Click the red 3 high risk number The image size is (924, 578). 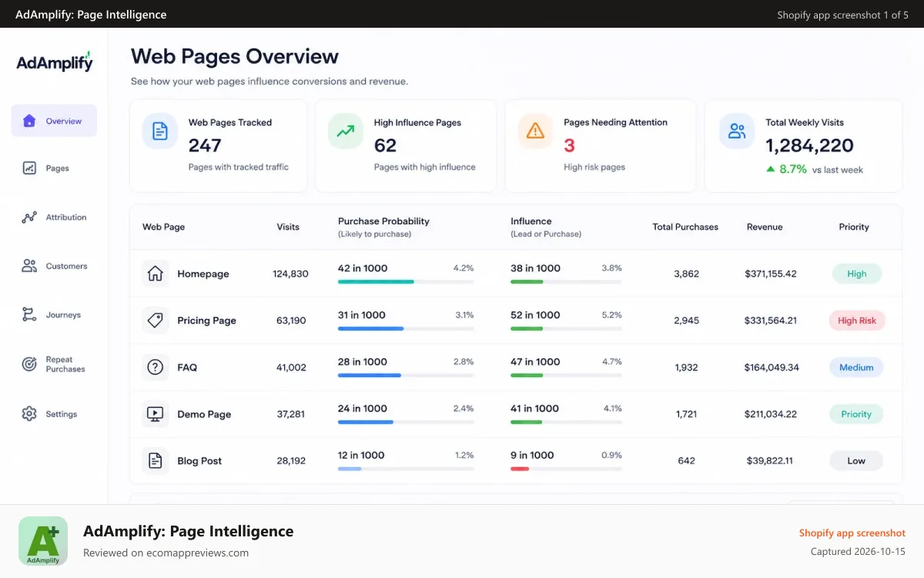569,145
